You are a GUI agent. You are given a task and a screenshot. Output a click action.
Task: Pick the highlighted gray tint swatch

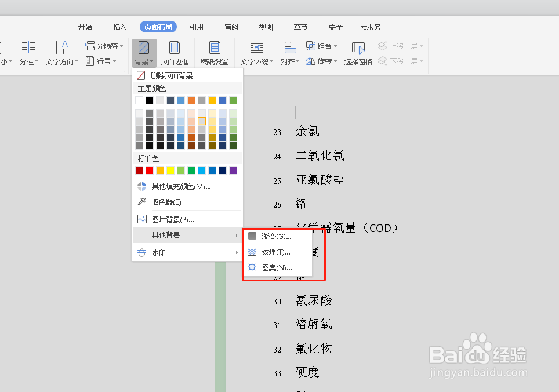202,121
